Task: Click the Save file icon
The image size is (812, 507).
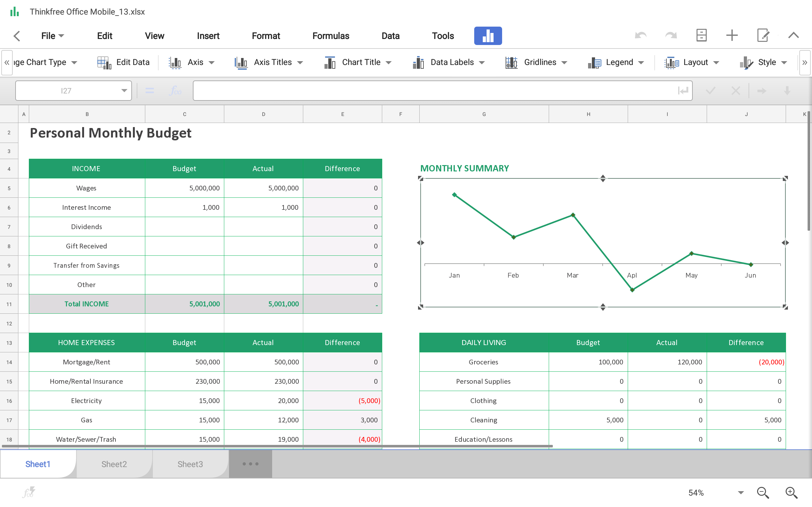Action: [701, 35]
